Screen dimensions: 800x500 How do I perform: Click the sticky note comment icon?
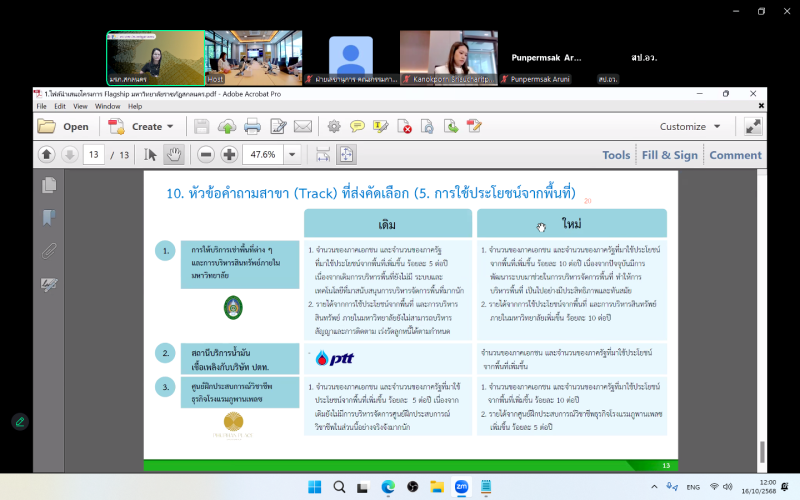(x=358, y=126)
